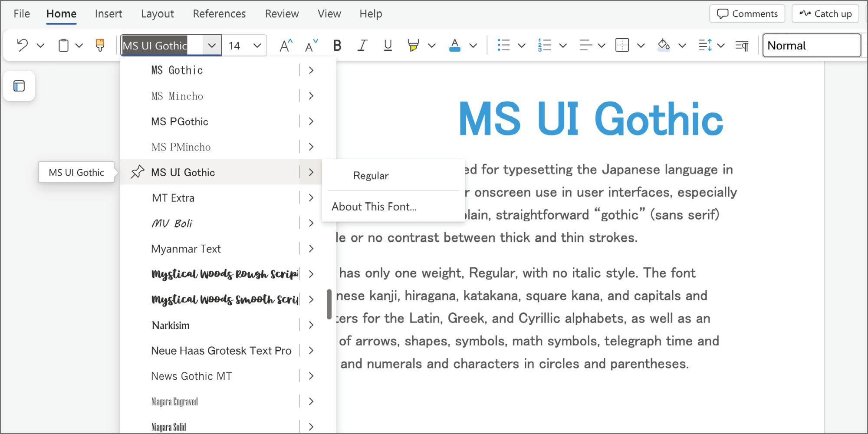The width and height of the screenshot is (868, 434).
Task: Click the font name input box
Action: (162, 45)
